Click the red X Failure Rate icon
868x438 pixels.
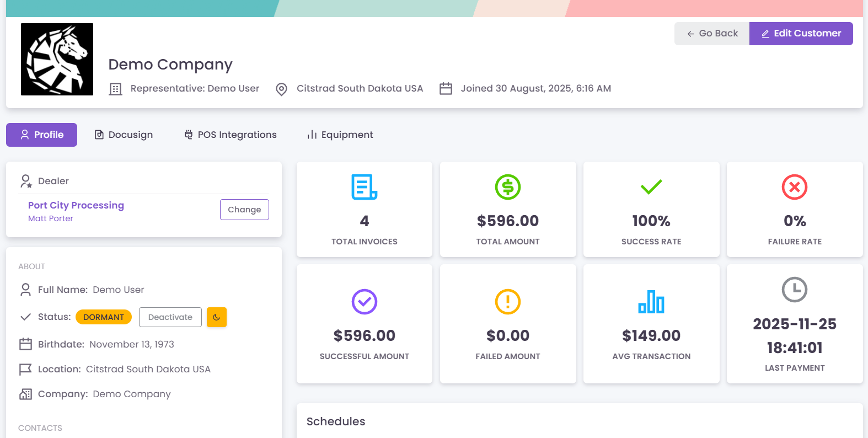click(x=794, y=187)
